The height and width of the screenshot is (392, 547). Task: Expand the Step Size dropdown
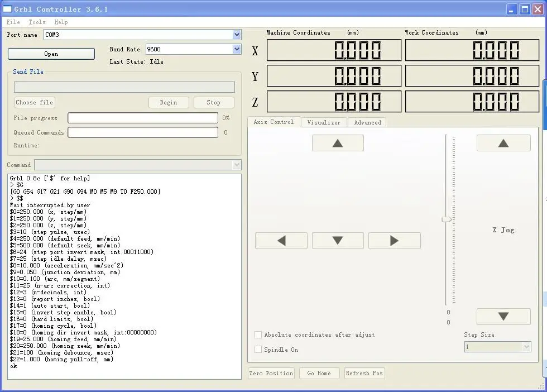526,347
